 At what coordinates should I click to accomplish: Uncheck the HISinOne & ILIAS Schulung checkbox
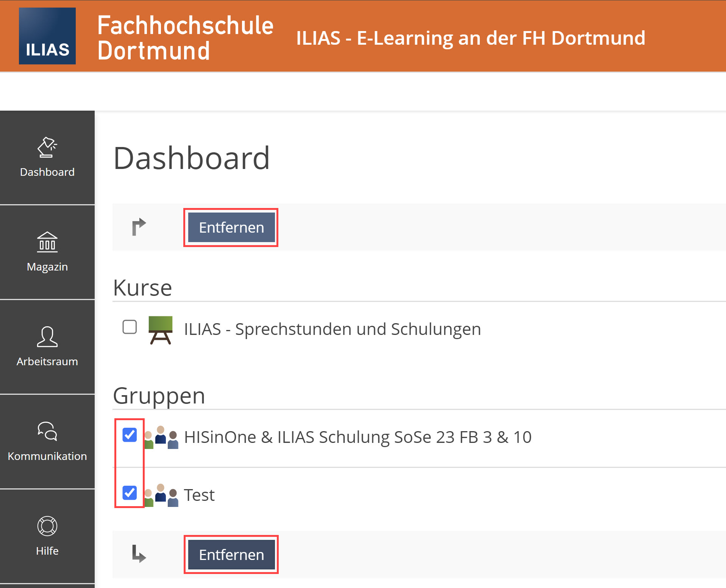130,435
